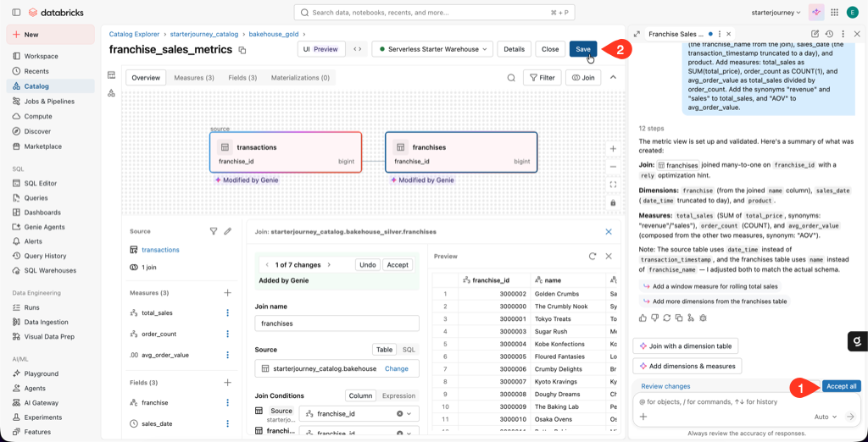Open the Measures (3) tab
The height and width of the screenshot is (442, 868).
(194, 78)
